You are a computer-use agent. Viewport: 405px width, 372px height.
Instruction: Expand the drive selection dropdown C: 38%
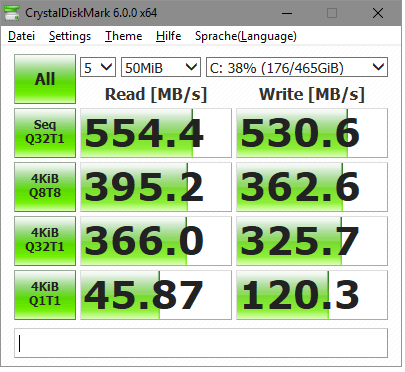[297, 67]
